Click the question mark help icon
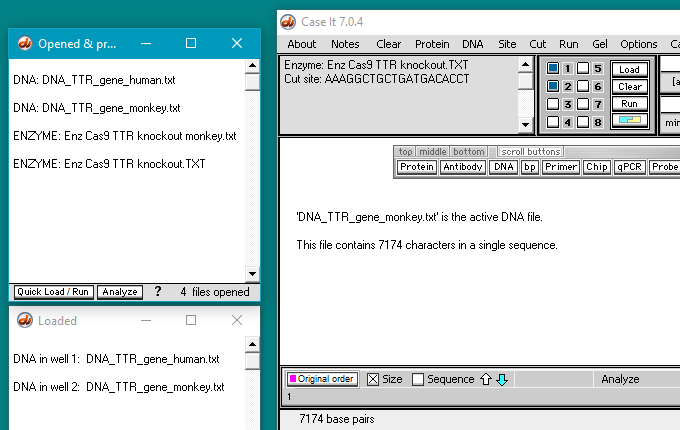 coord(157,292)
